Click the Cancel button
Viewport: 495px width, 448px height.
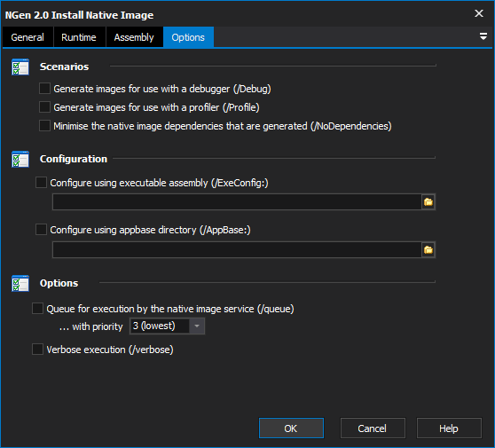pyautogui.click(x=373, y=428)
